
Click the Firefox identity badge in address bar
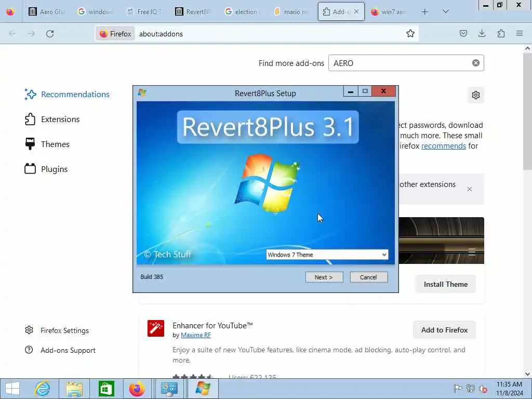click(115, 34)
